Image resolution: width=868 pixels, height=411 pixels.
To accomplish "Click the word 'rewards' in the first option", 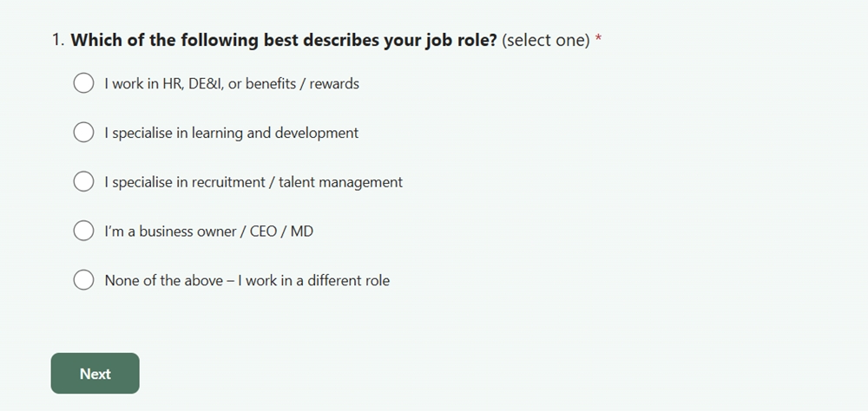I will coord(334,83).
